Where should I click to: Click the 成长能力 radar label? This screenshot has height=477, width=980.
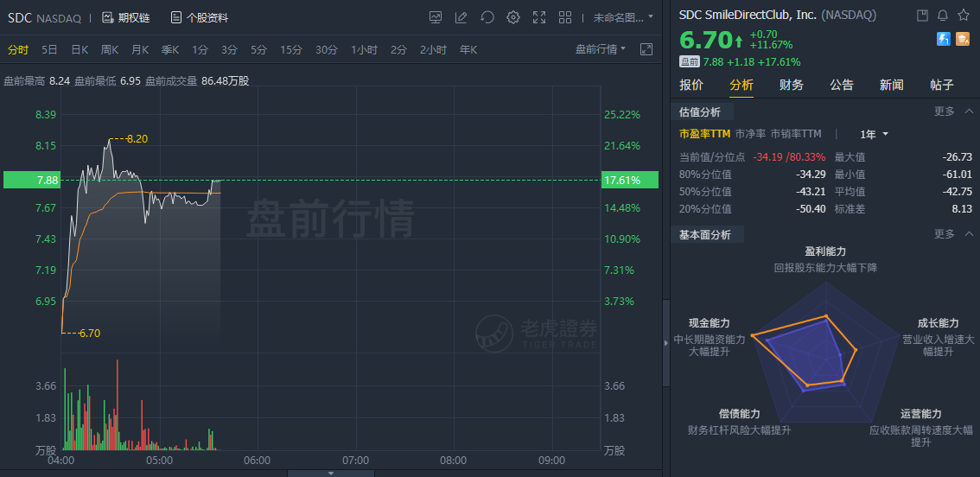pos(938,323)
